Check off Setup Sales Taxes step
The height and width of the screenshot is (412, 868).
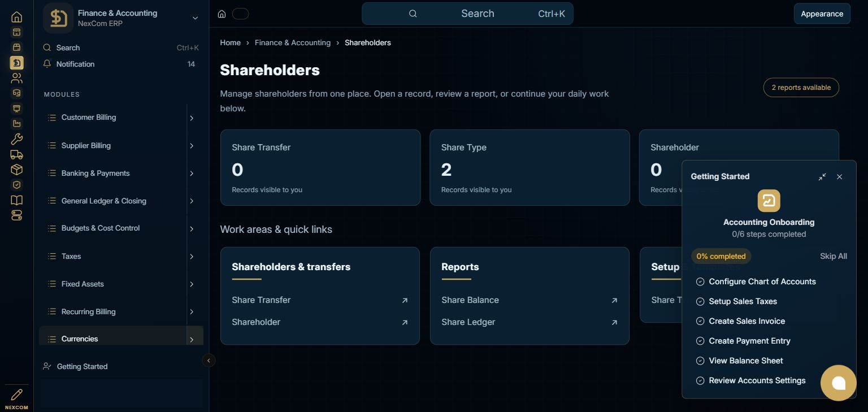[700, 301]
